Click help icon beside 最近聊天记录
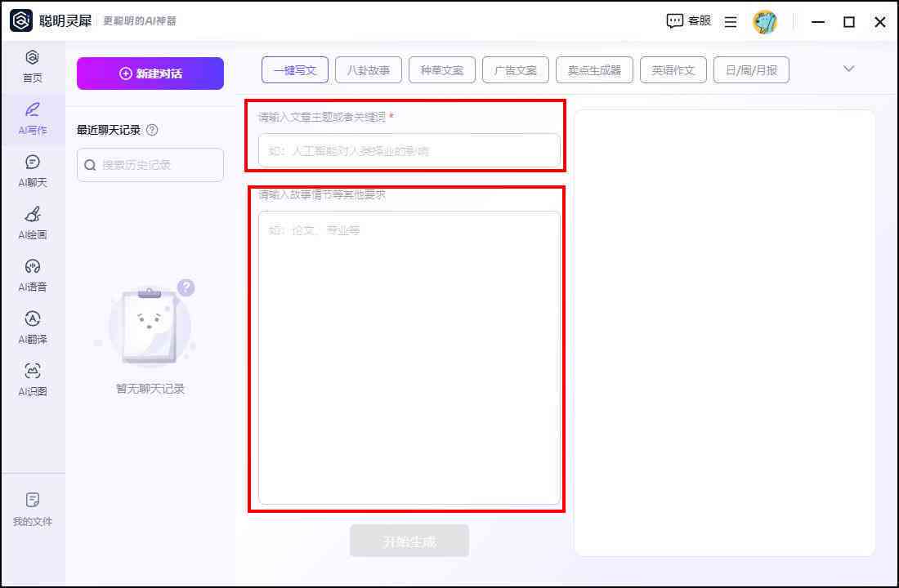Screen dimensions: 899x588 (x=152, y=130)
